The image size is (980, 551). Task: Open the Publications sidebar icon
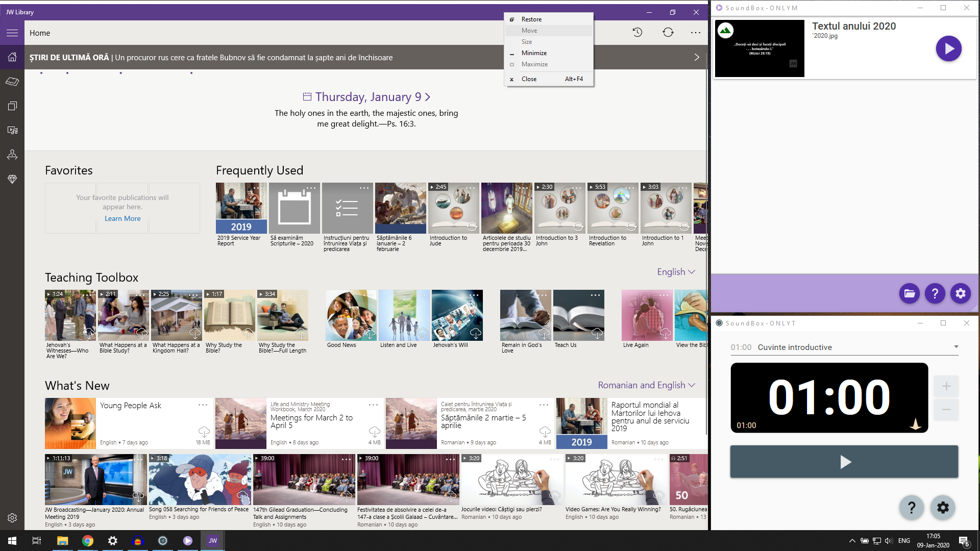[x=12, y=106]
